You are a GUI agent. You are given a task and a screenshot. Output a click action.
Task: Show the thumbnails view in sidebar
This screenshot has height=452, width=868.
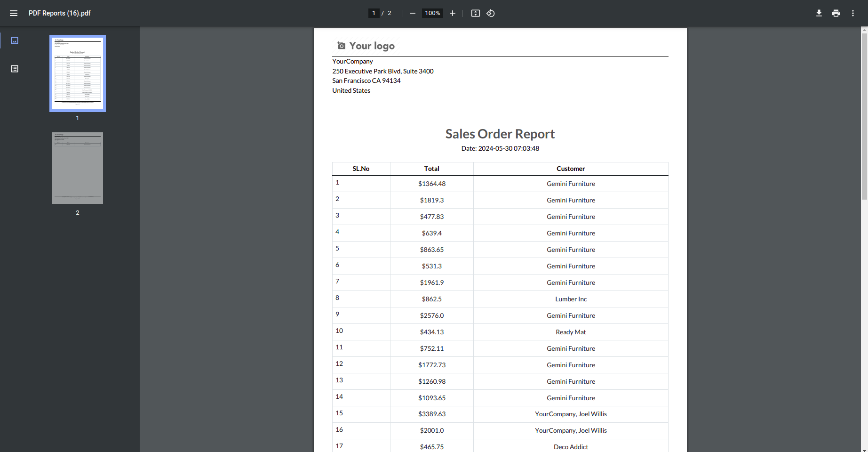pos(15,40)
